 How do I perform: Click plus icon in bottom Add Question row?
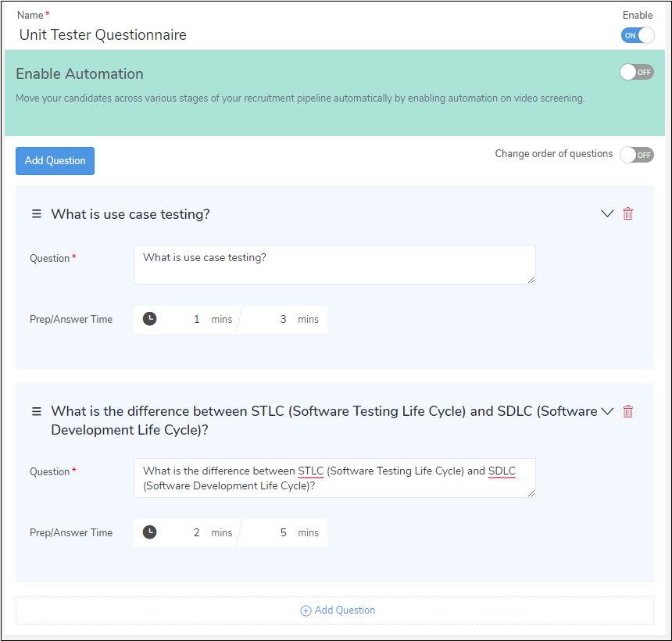pyautogui.click(x=306, y=611)
